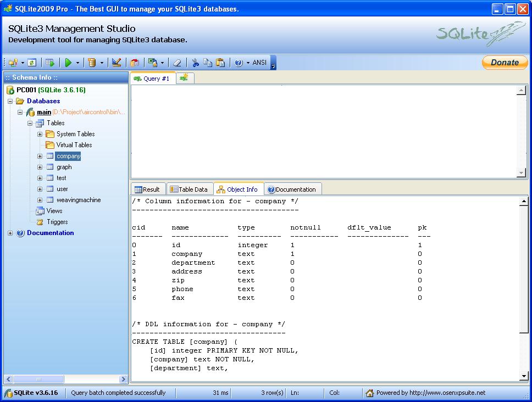Click the graph table icon
The image size is (532, 402).
[50, 167]
